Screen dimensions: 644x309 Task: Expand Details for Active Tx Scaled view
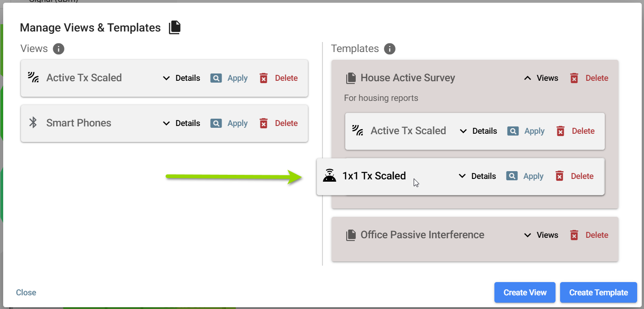(x=182, y=78)
